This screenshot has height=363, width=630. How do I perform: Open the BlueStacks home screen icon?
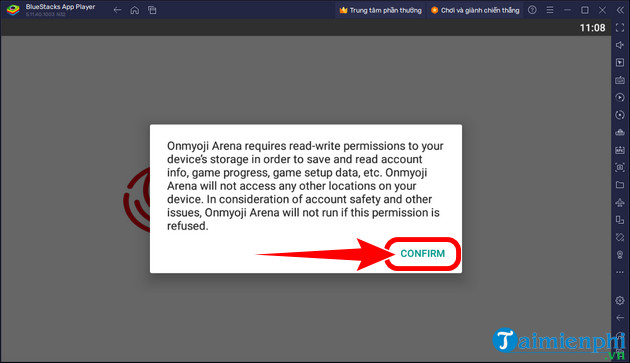tap(135, 10)
